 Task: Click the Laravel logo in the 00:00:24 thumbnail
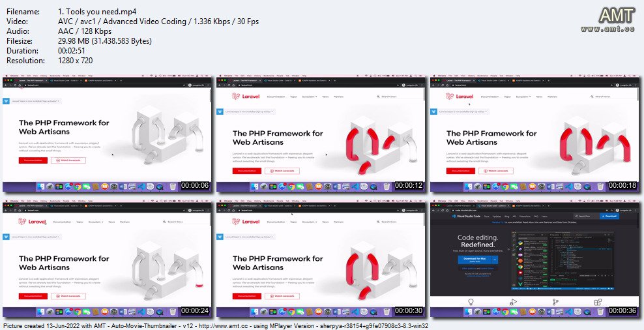32,222
